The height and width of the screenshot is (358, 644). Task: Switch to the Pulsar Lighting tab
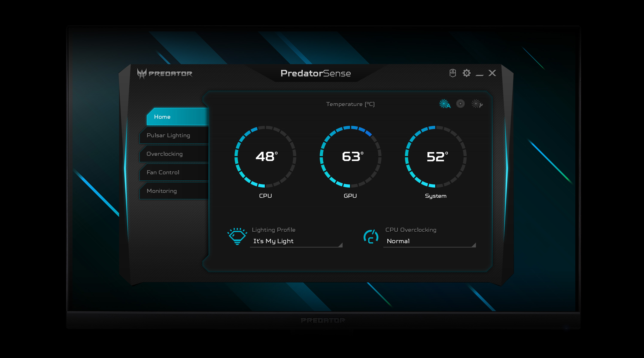[174, 135]
